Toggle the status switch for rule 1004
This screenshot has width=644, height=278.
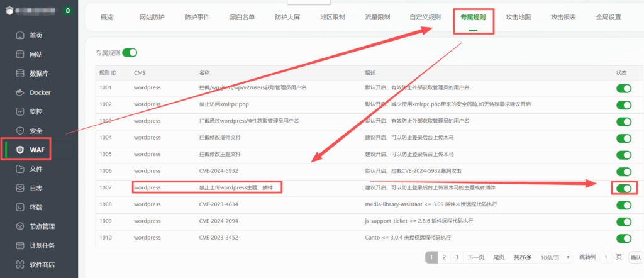point(624,138)
